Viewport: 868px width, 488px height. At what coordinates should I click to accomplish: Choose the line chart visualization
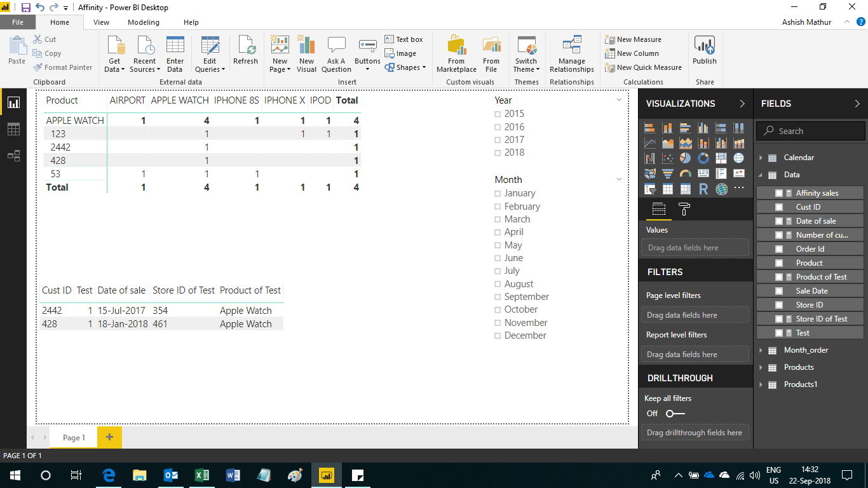[x=650, y=143]
